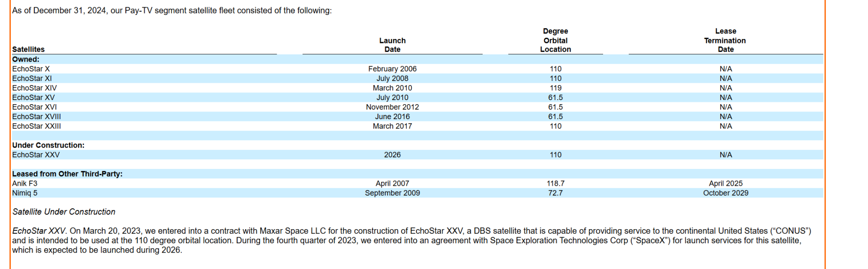
Task: Click the 119 orbital location value
Action: (555, 88)
